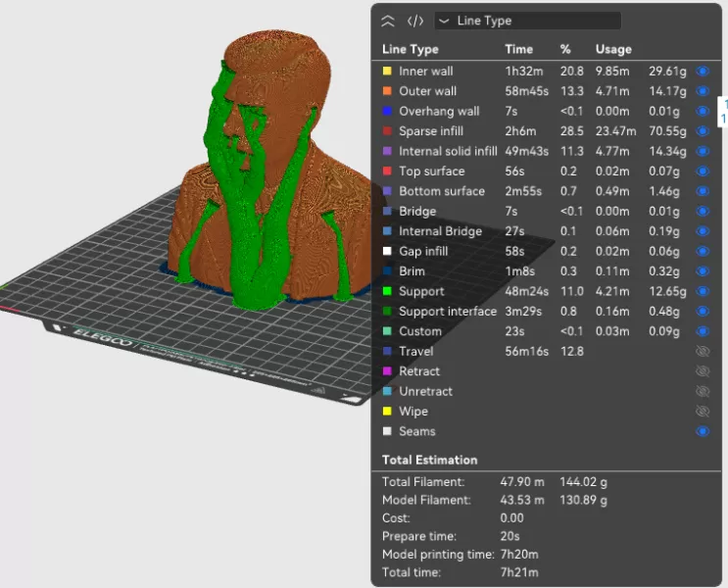
Task: Select the Internal solid infill row label
Action: [448, 151]
